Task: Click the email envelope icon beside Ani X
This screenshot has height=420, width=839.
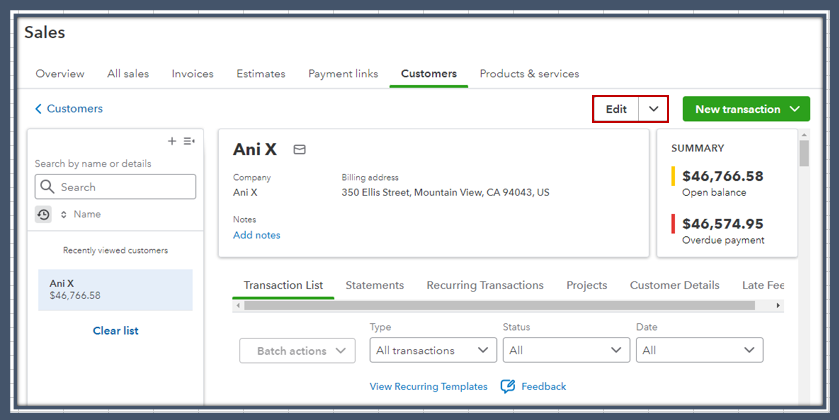Action: (299, 149)
